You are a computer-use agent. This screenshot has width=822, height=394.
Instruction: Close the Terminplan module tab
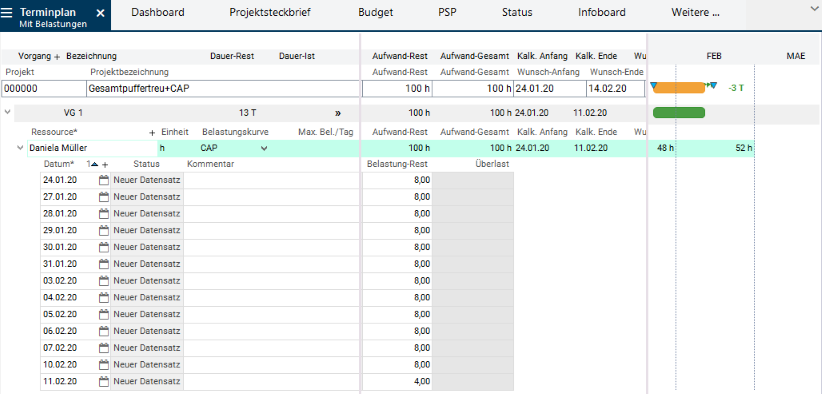(100, 14)
